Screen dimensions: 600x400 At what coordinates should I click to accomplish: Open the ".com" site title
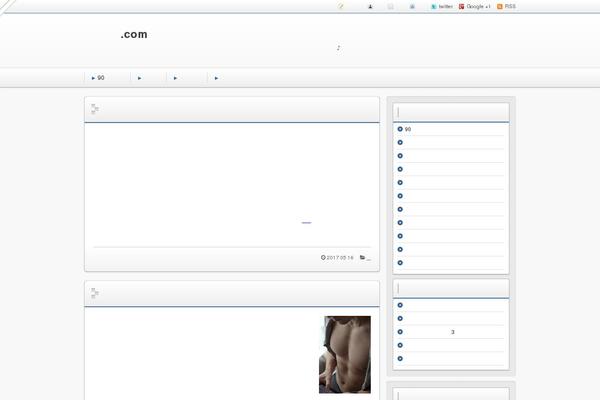tap(134, 34)
